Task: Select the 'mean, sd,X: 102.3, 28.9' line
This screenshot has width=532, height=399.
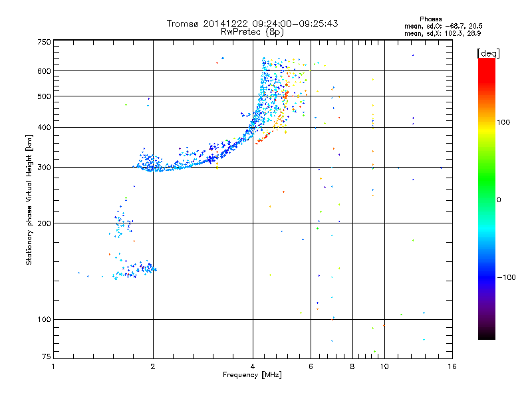Action: point(442,33)
